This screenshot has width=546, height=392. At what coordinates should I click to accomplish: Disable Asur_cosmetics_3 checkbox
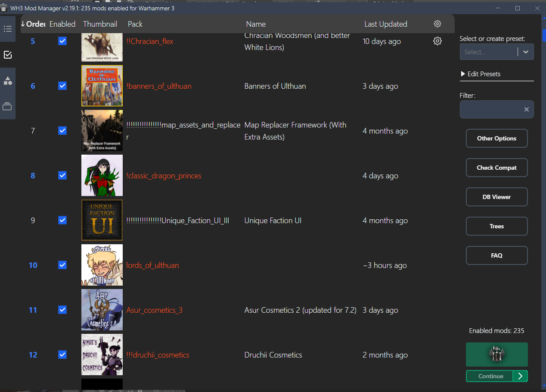click(x=62, y=310)
